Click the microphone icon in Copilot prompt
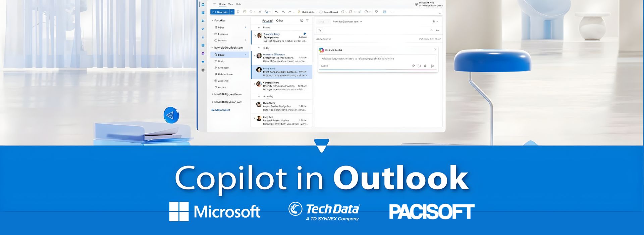The image size is (644, 235). click(x=425, y=66)
